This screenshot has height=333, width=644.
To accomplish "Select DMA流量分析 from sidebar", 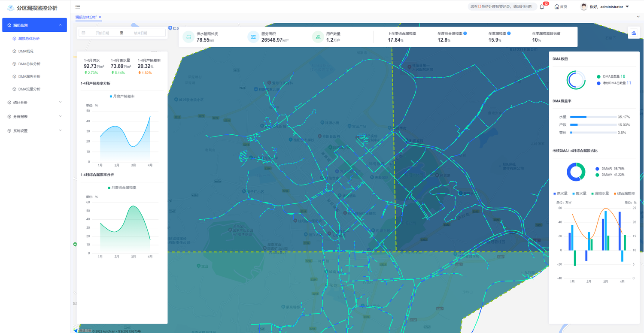I will 29,89.
